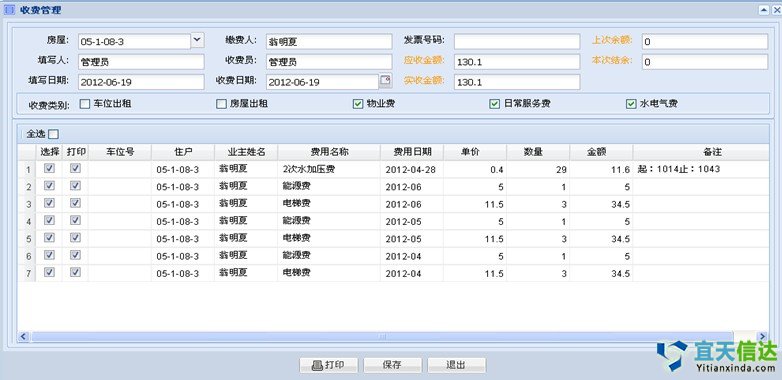Enable the 车位出租 fee category checkbox
Viewport: 782px width, 380px height.
point(85,104)
